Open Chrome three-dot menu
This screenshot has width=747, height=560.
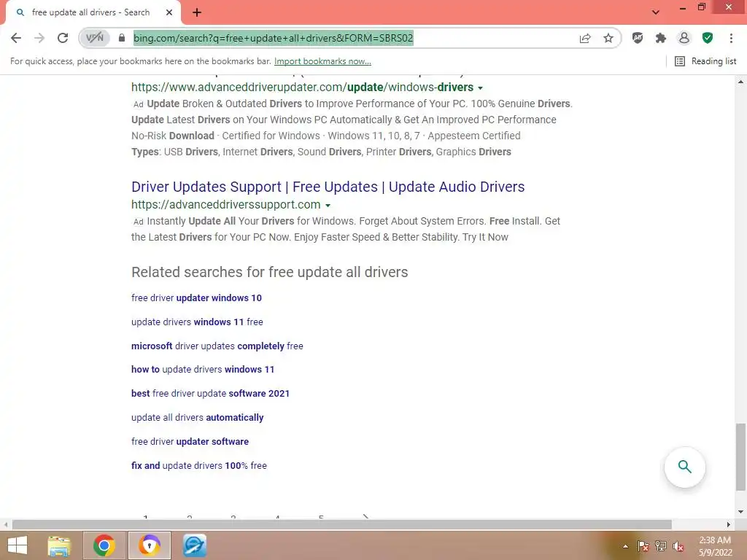pos(731,38)
